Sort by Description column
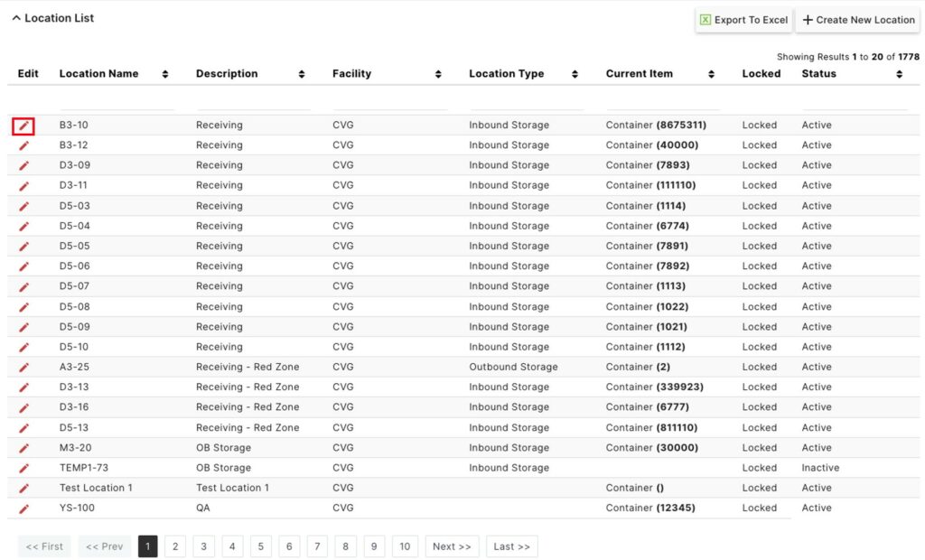This screenshot has height=560, width=925. tap(302, 74)
